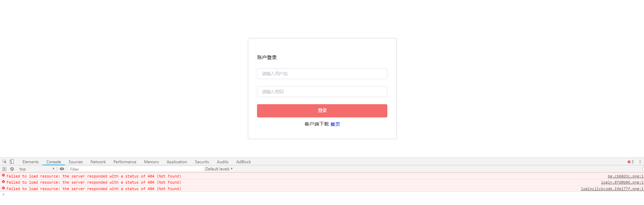Select the Failed to load message beside loginclickcode.19e177f.png

94,189
